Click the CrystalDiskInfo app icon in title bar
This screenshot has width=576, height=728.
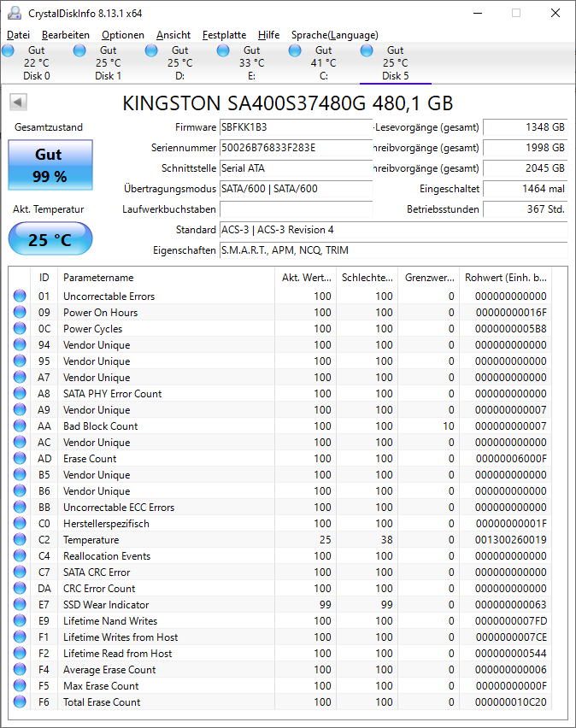15,13
